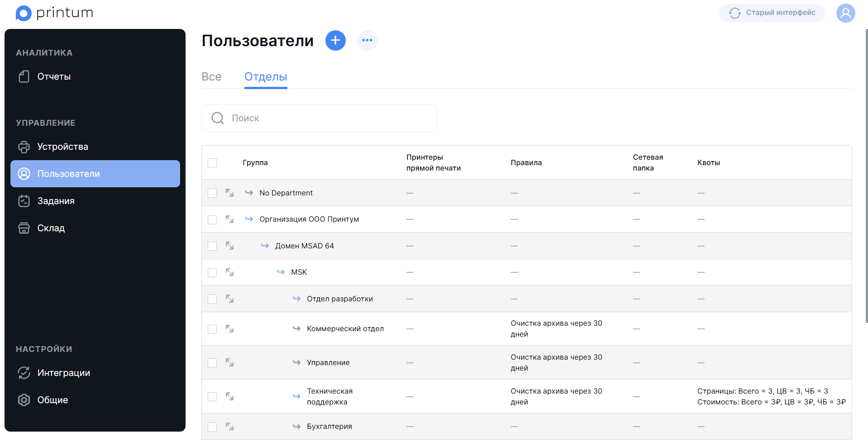The height and width of the screenshot is (442, 868).
Task: Open details icon for Техническая поддержка row
Action: click(230, 397)
